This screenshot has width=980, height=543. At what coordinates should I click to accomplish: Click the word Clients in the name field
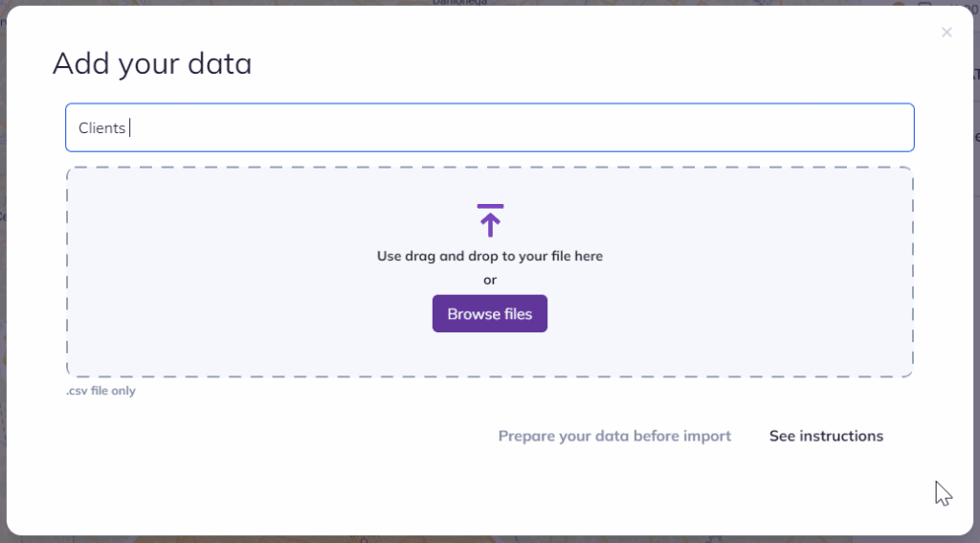tap(101, 127)
